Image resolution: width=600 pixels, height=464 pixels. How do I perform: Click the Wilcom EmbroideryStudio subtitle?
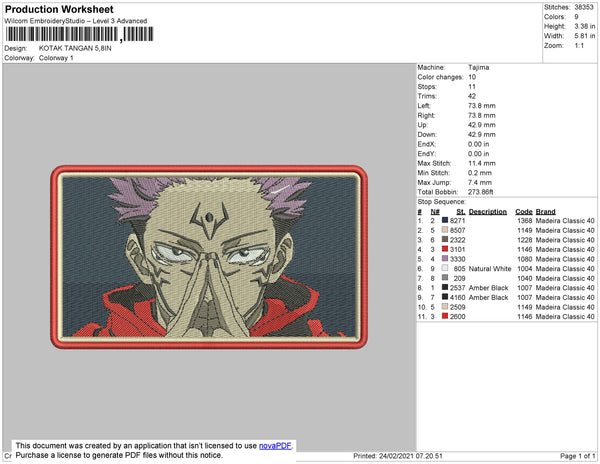click(x=76, y=21)
